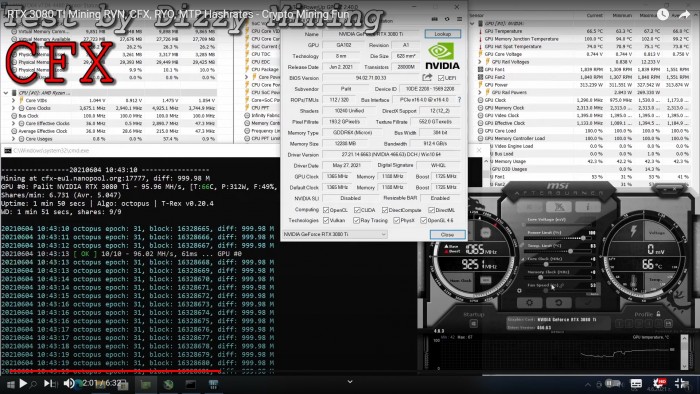Open YouTube Watch Later clock icon
The height and width of the screenshot is (394, 700).
(x=663, y=14)
